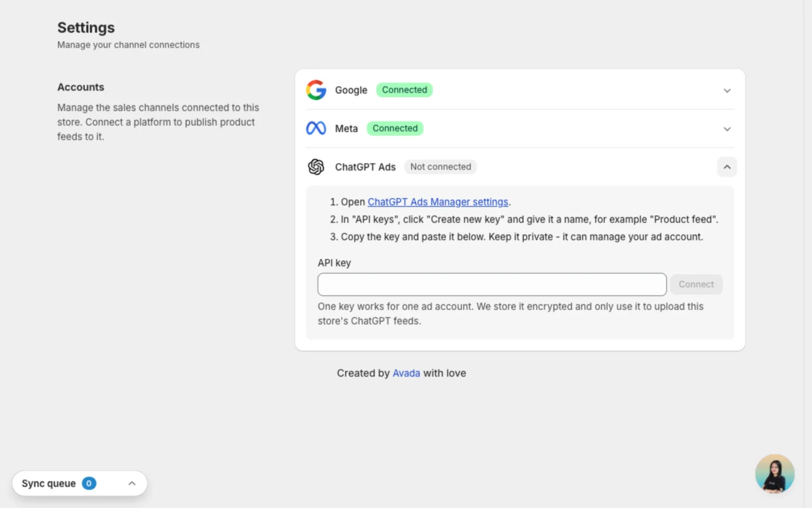This screenshot has height=508, width=812.
Task: Expand the Meta account section
Action: click(727, 129)
